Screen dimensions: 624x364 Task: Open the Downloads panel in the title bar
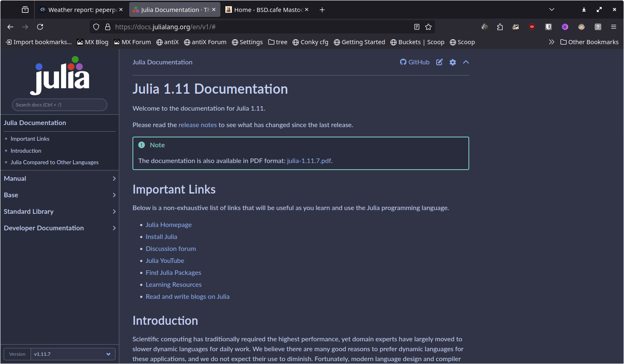point(584,9)
